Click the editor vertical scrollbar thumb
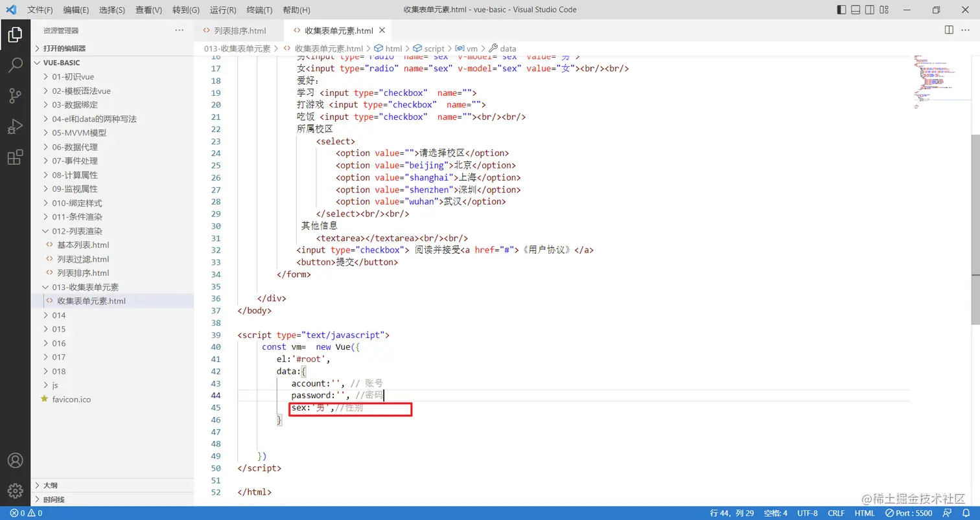 (975, 229)
